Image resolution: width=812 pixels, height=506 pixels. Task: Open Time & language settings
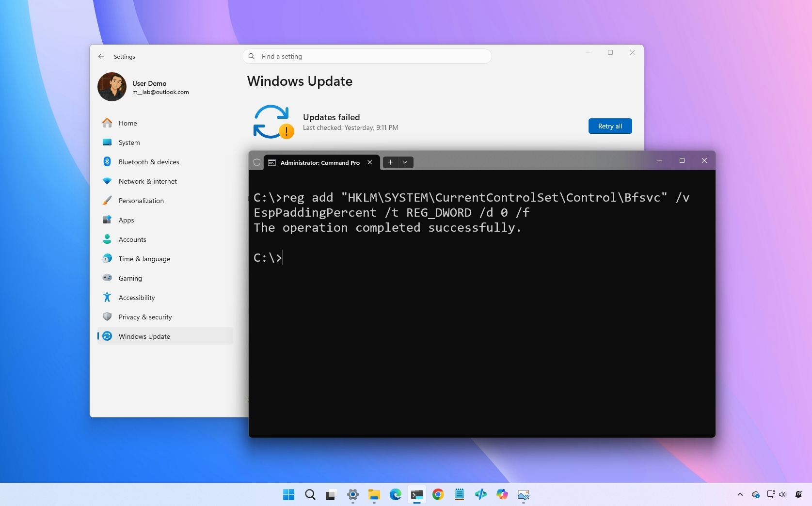point(165,259)
